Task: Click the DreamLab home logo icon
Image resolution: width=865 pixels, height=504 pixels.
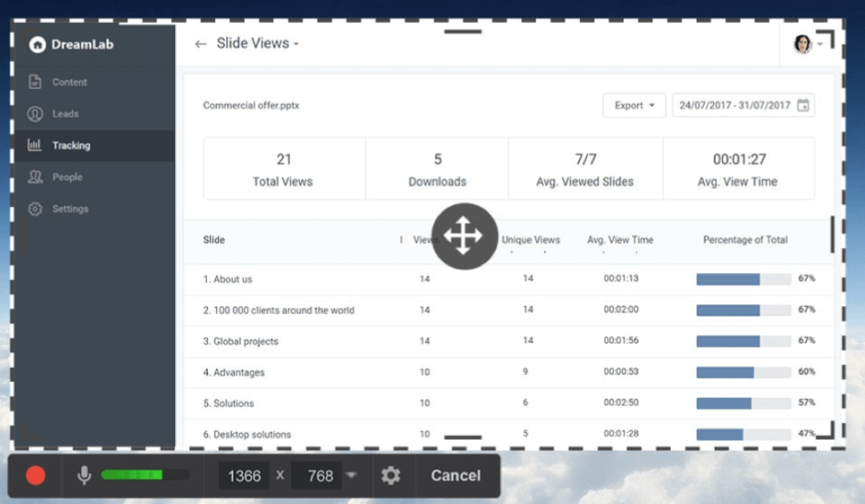Action: coord(37,44)
